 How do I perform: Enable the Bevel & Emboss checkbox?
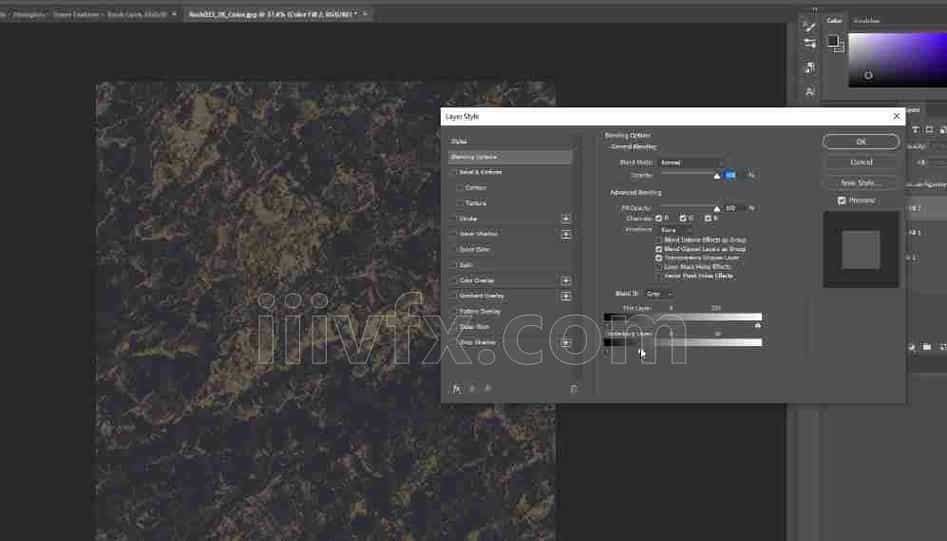coord(455,172)
